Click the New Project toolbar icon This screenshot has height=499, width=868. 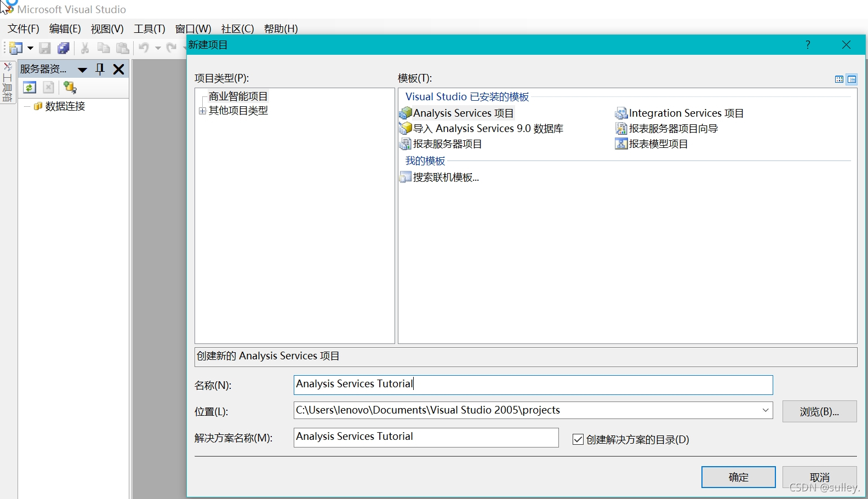click(x=16, y=48)
